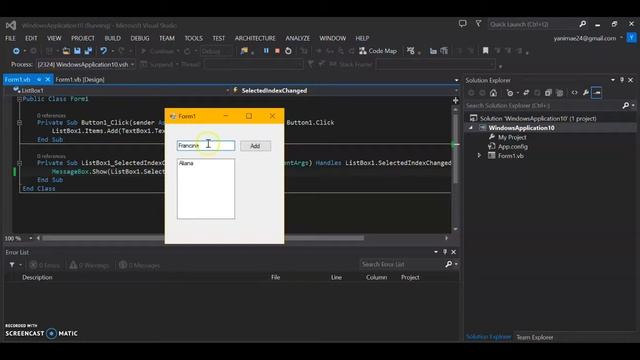Screen dimensions: 640x360
Task: Click the bookmark icon in toolbar
Action: 485,51
